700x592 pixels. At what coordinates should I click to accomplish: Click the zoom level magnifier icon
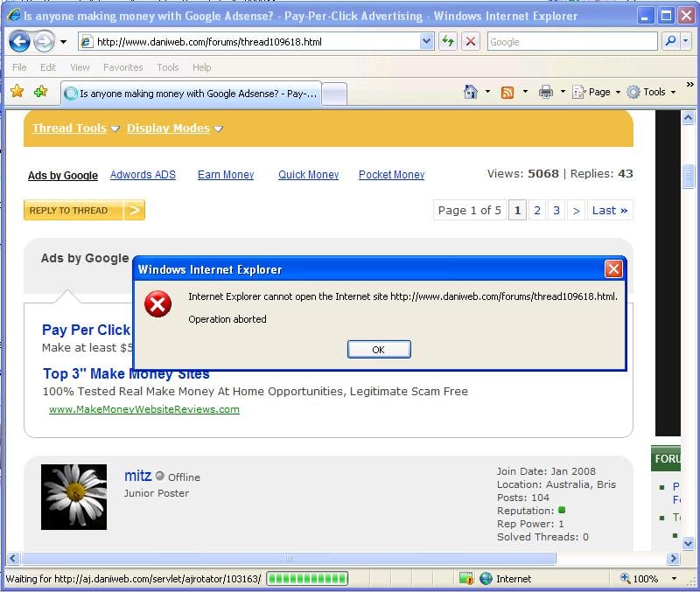tap(625, 578)
